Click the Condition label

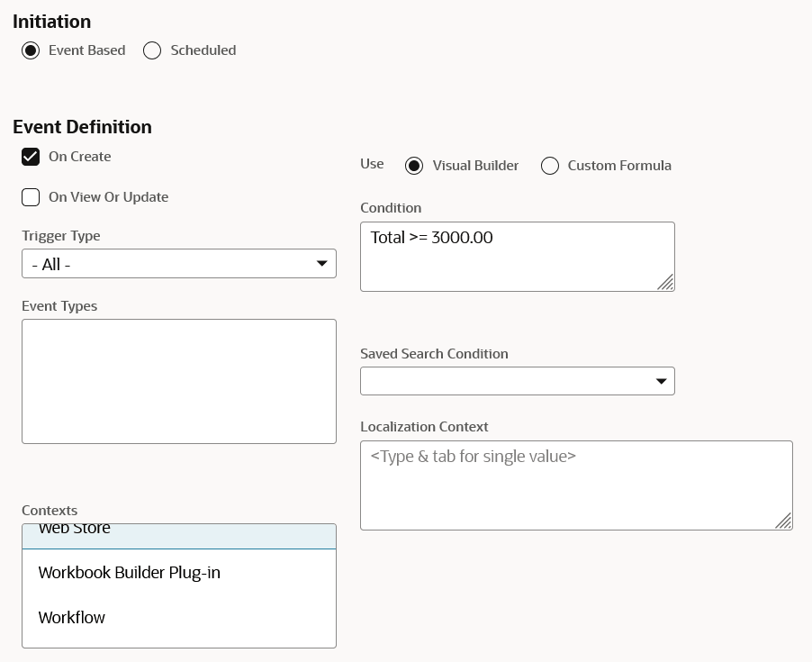[x=391, y=208]
